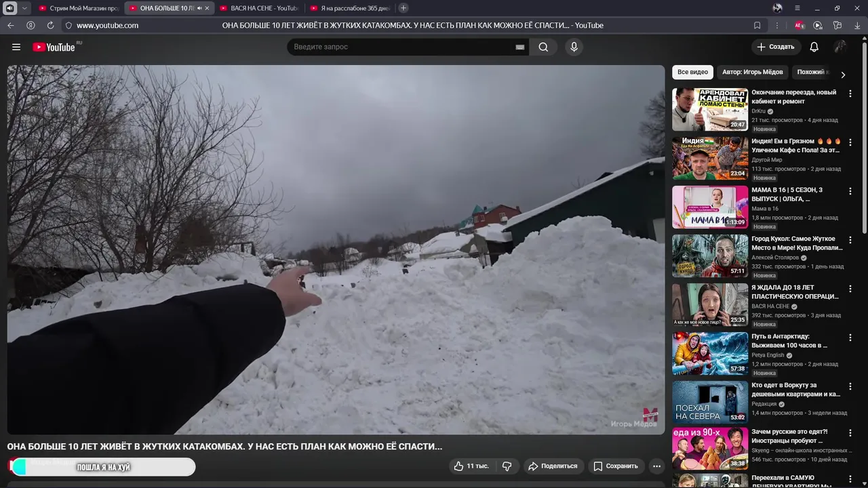Click the 'ОНА БОЛЬШЕ 10 ЛЕТ ЖИВЁТ' video title
The width and height of the screenshot is (868, 488).
click(x=224, y=447)
